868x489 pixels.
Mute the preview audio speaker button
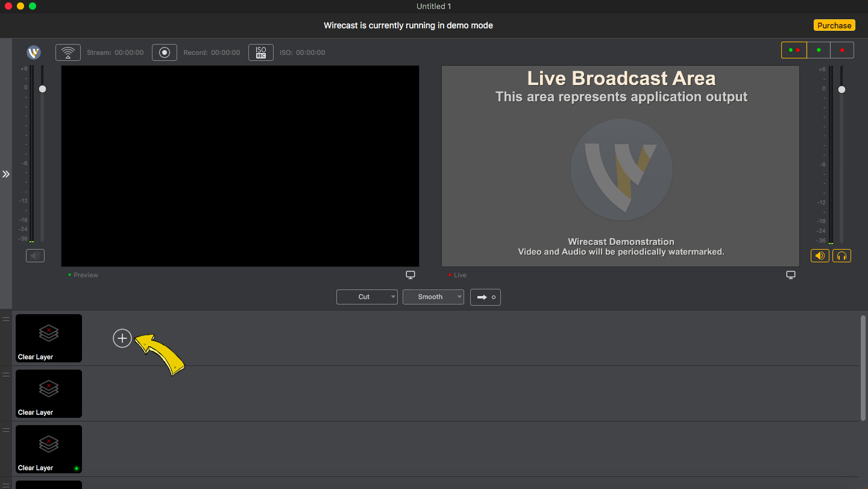pyautogui.click(x=36, y=256)
